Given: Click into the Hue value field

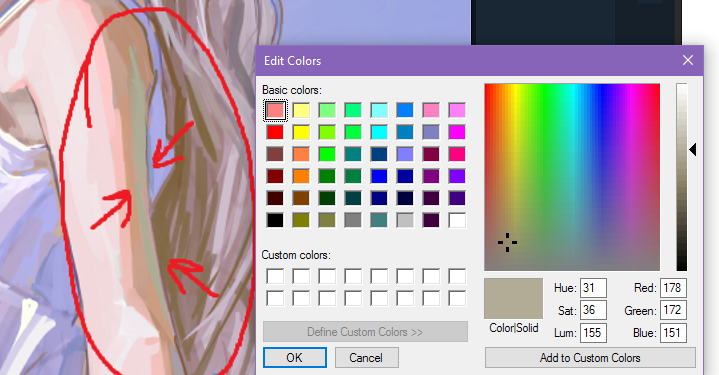Looking at the screenshot, I should tap(593, 288).
